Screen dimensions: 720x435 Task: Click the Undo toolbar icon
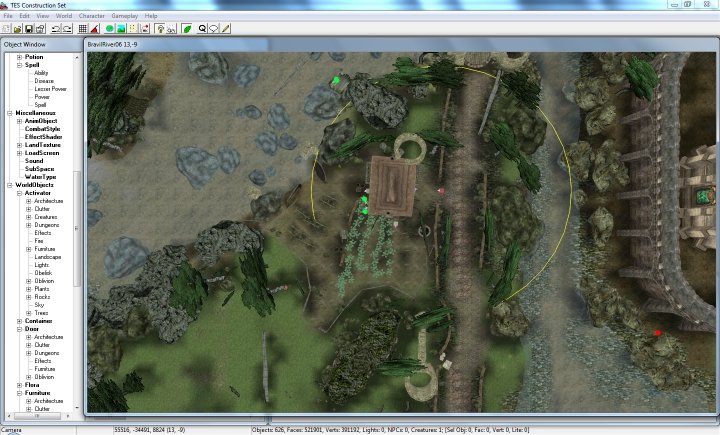tap(56, 28)
